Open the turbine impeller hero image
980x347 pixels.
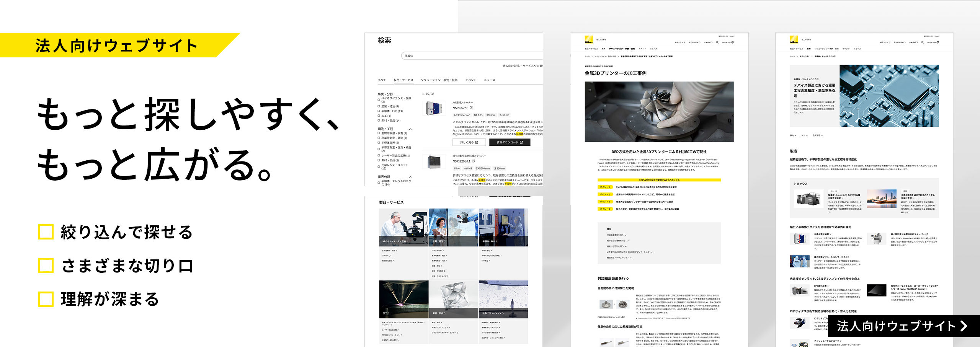659,112
